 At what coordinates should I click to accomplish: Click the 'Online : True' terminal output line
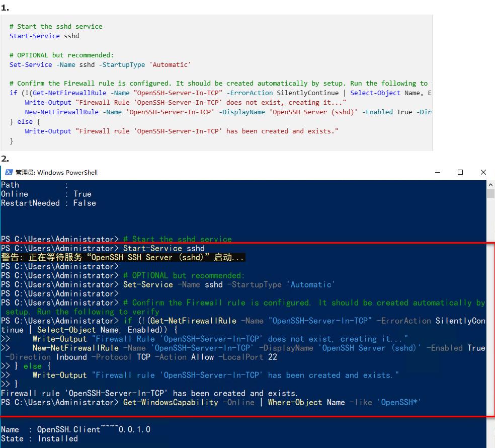[46, 194]
